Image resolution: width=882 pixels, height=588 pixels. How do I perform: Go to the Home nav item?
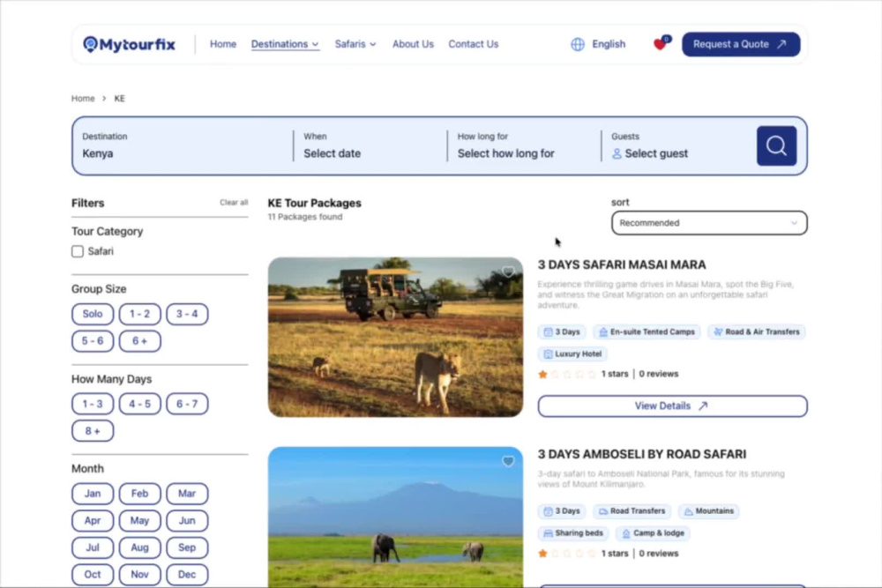click(223, 44)
